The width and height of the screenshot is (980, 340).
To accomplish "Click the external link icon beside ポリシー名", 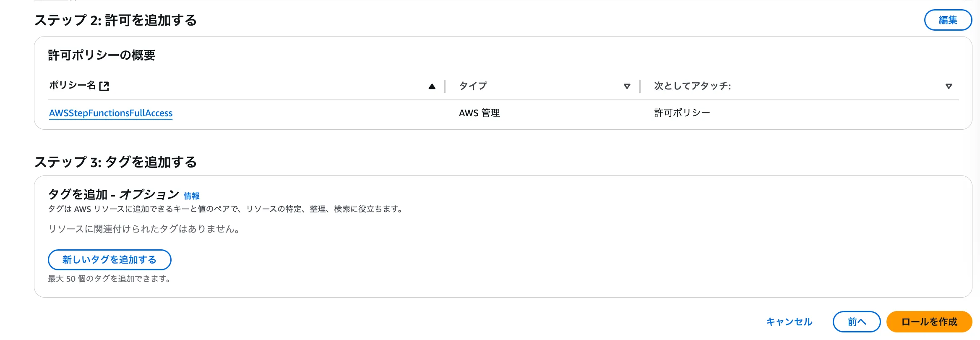I will click(x=104, y=86).
